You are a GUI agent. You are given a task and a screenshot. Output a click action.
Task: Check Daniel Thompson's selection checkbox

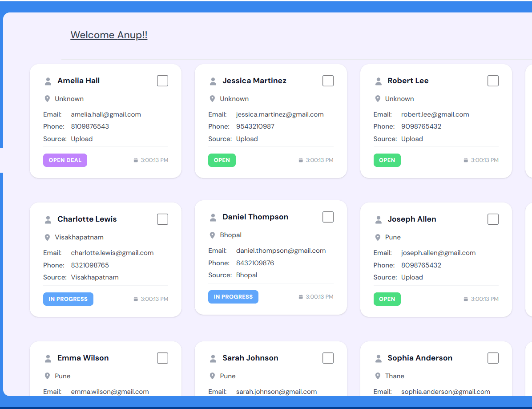[x=328, y=217]
